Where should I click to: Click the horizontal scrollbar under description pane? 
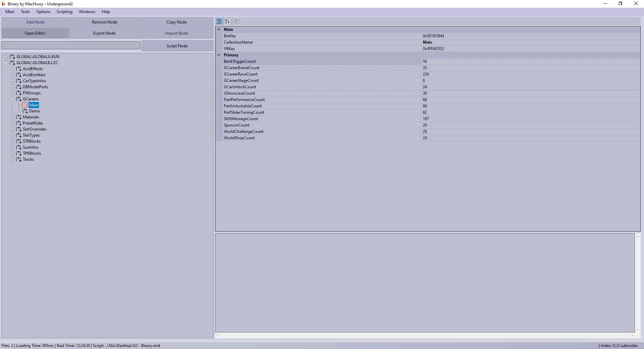[425, 335]
